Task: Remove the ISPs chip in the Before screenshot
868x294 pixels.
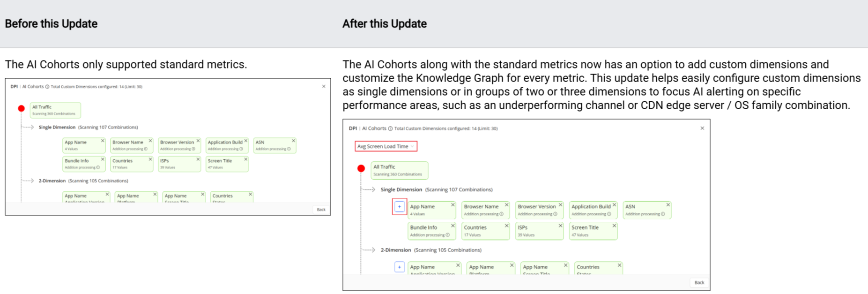Action: click(198, 159)
